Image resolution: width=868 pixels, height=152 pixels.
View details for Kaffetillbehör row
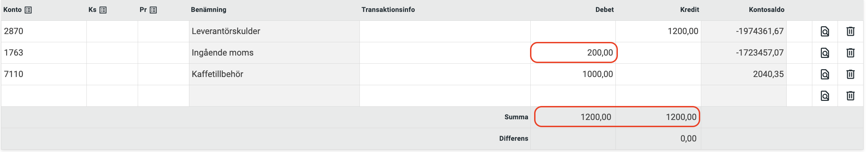(x=825, y=74)
